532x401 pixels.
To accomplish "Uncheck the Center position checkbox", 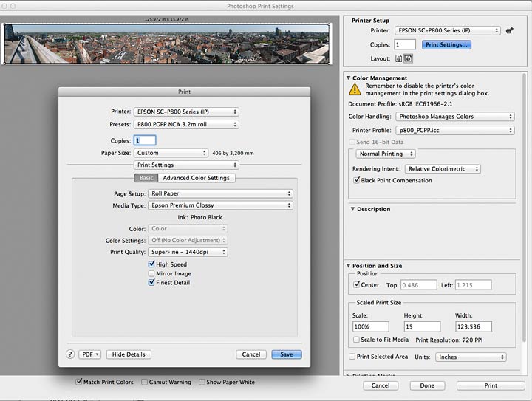I will click(356, 285).
